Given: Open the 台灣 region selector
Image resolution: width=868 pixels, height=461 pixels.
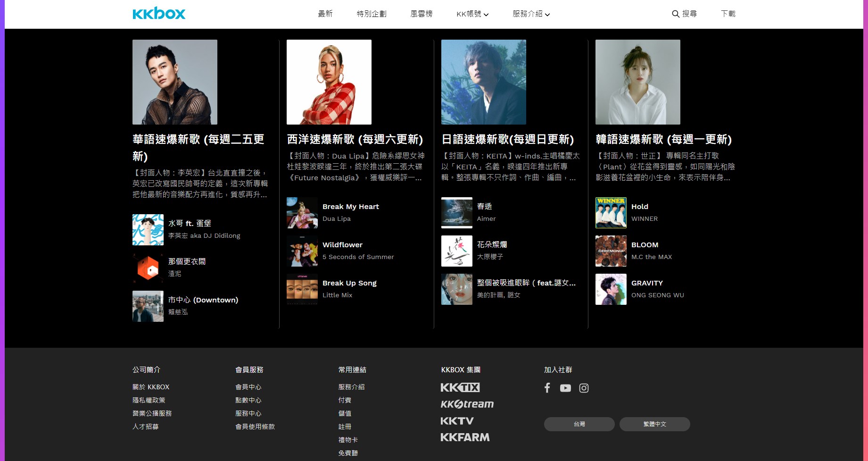Looking at the screenshot, I should (x=579, y=424).
